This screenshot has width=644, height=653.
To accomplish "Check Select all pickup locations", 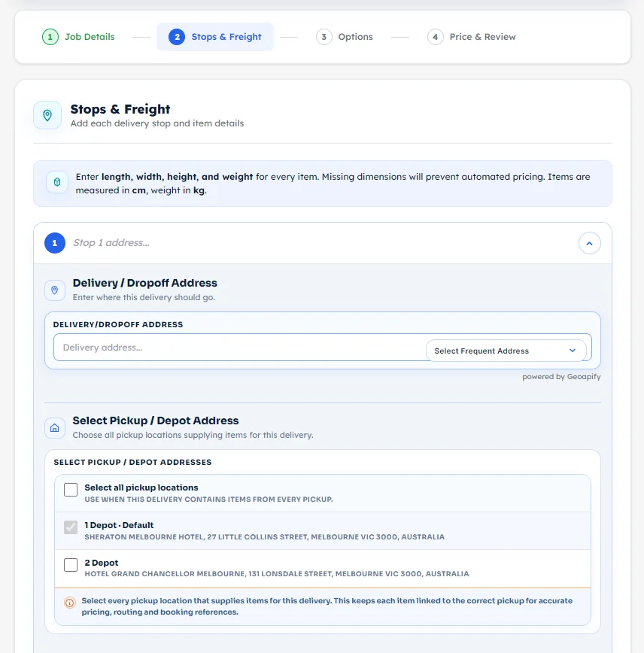I will pos(71,490).
